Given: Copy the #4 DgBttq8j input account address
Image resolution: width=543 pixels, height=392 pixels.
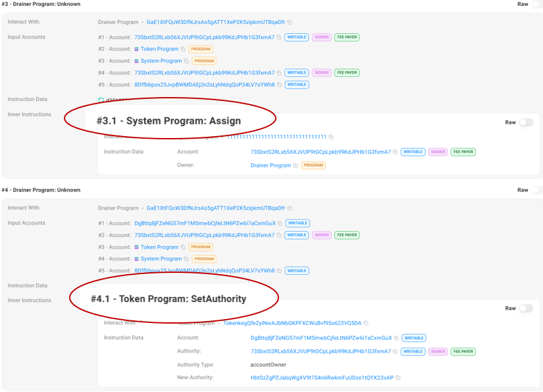Looking at the screenshot, I should tap(279, 223).
